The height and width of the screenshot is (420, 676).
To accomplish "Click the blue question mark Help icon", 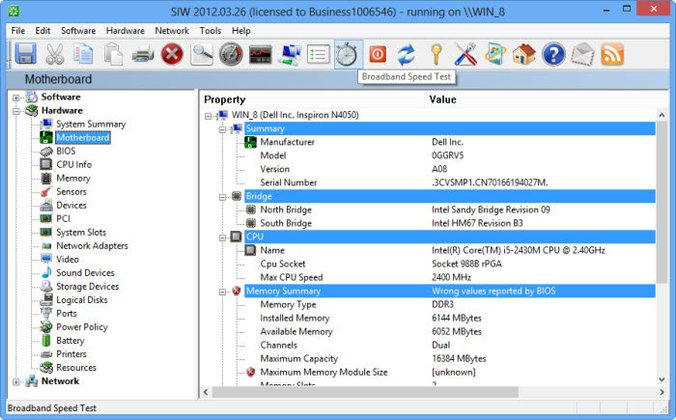I will (x=554, y=54).
